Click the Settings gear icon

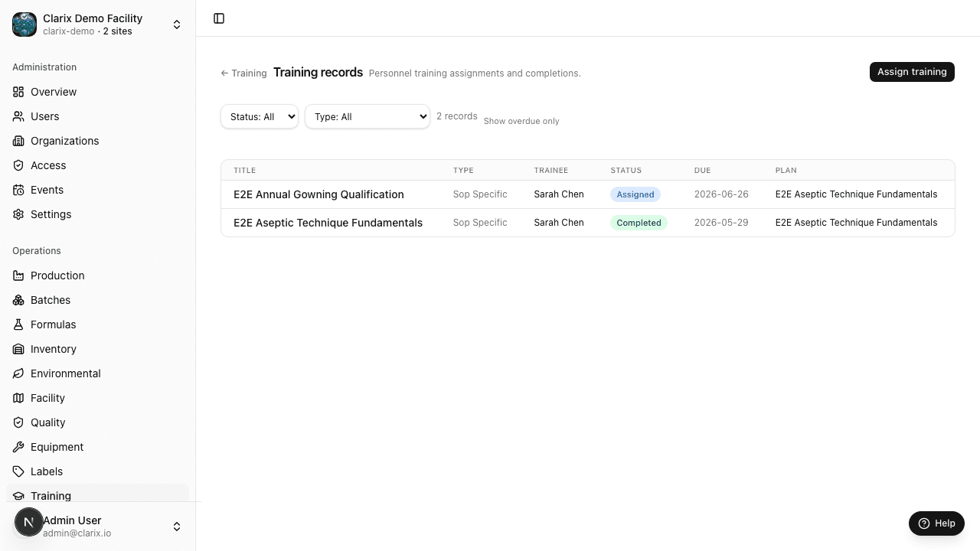tap(18, 214)
